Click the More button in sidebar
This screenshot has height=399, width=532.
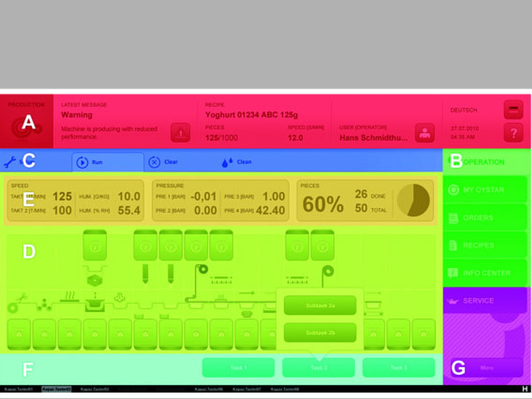point(487,368)
